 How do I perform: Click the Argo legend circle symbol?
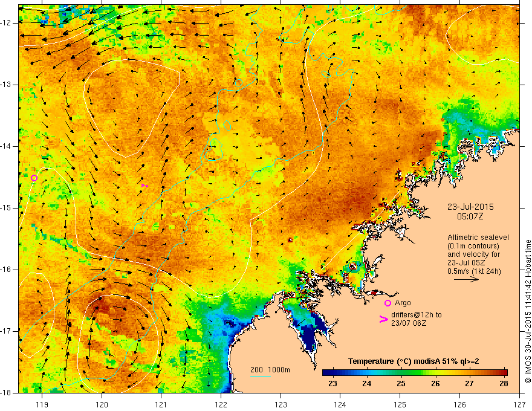pos(388,303)
